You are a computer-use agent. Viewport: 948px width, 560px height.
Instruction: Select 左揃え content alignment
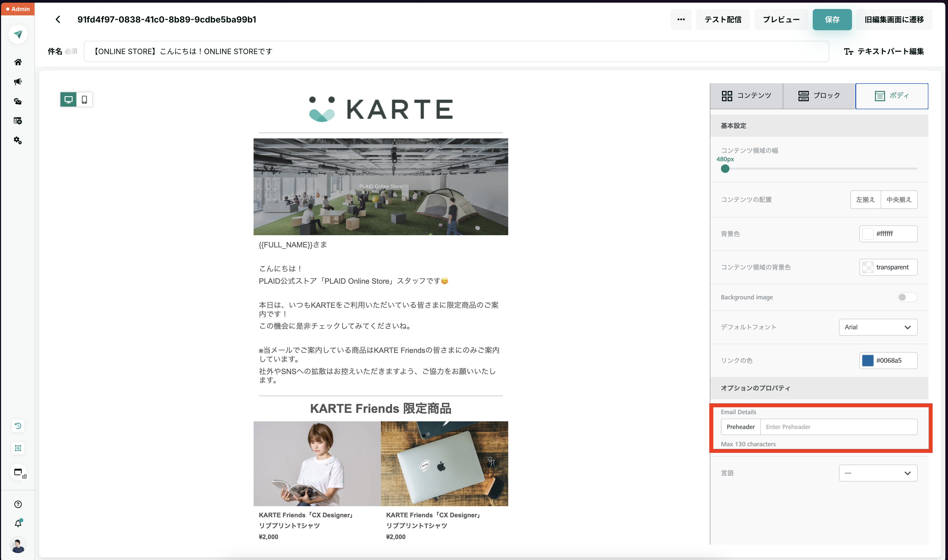click(x=865, y=200)
